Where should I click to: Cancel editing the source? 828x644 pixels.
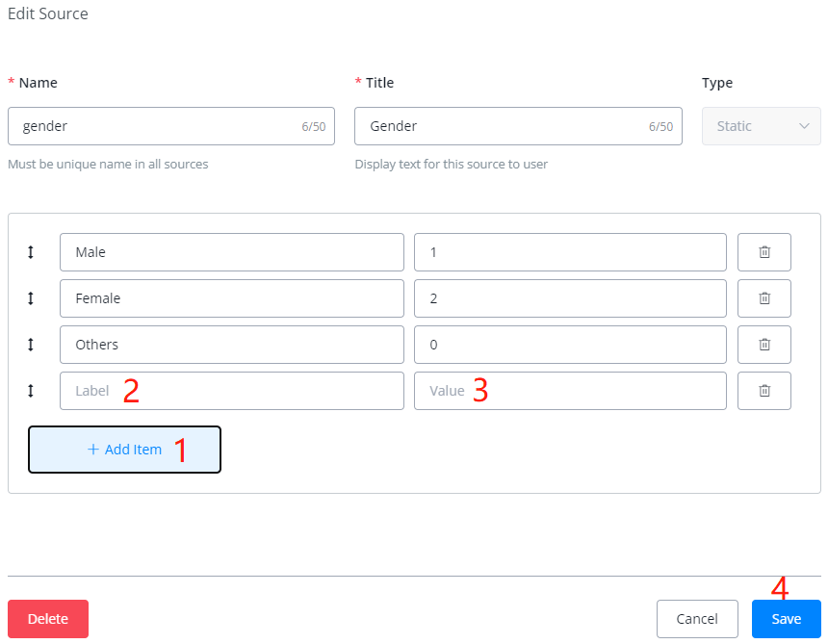point(697,619)
